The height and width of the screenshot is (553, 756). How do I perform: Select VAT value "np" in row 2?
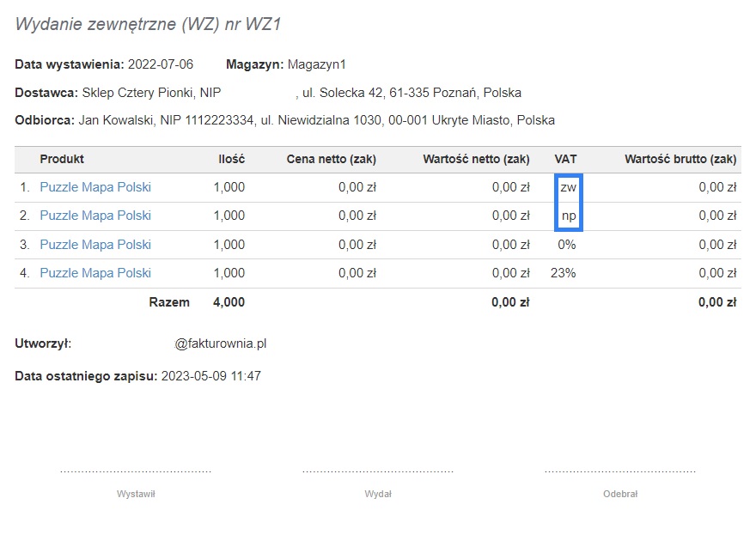click(569, 216)
